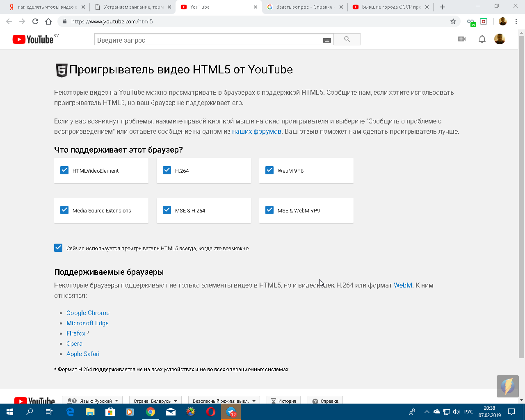Toggle the H.264 checkbox
Viewport: 525px width, 420px height.
[167, 170]
